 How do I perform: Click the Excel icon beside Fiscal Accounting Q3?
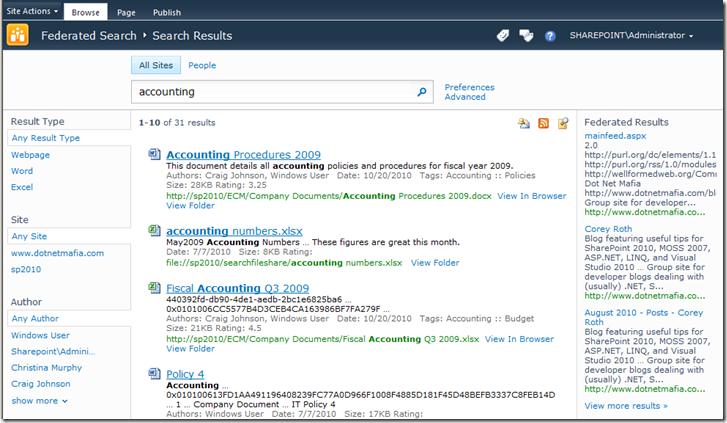pyautogui.click(x=154, y=287)
